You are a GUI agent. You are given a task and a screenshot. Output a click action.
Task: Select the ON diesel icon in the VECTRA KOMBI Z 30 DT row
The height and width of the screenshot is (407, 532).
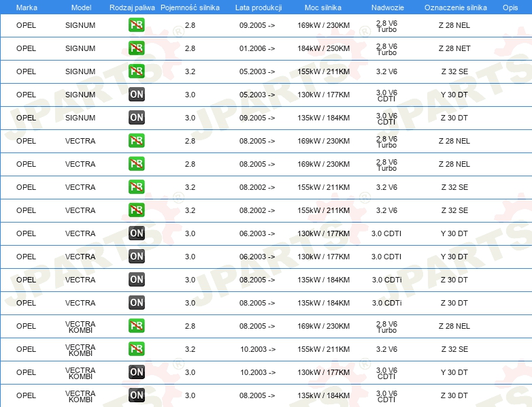pyautogui.click(x=136, y=395)
